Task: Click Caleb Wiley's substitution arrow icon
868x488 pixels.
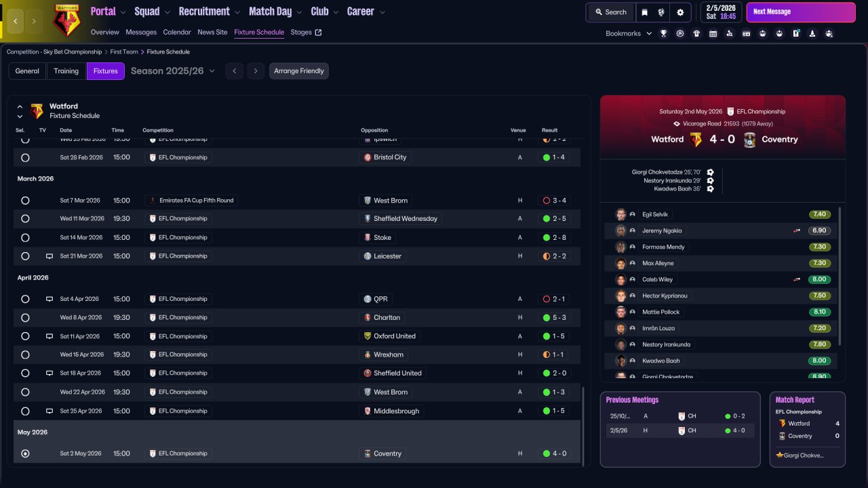Action: [x=797, y=279]
